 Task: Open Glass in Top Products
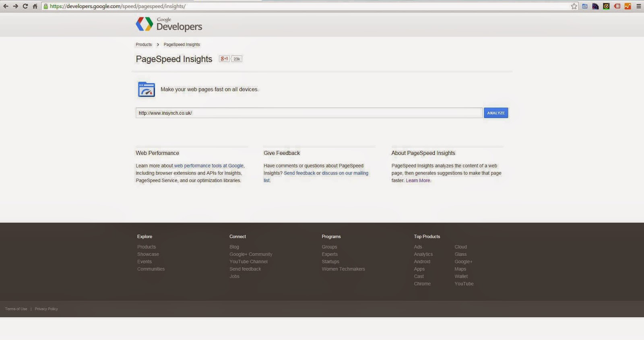(460, 254)
